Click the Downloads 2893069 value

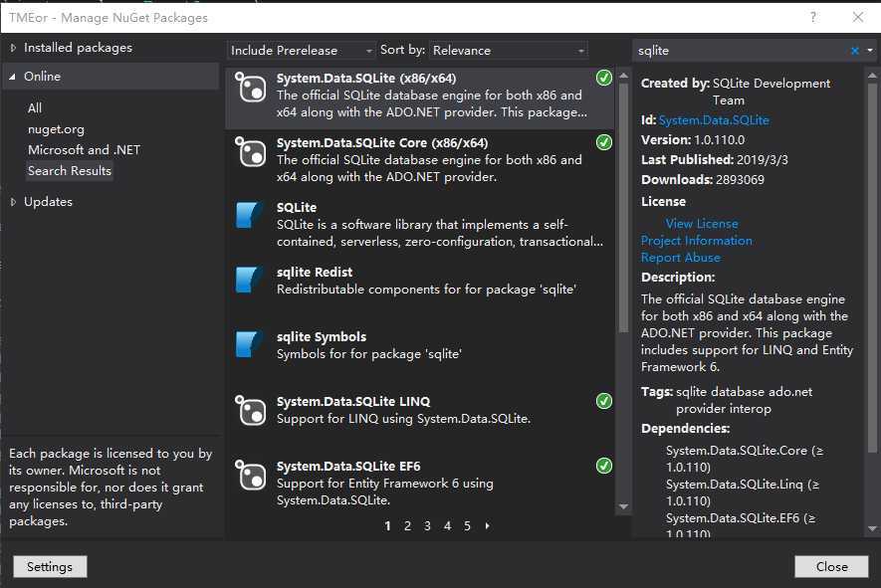point(740,180)
